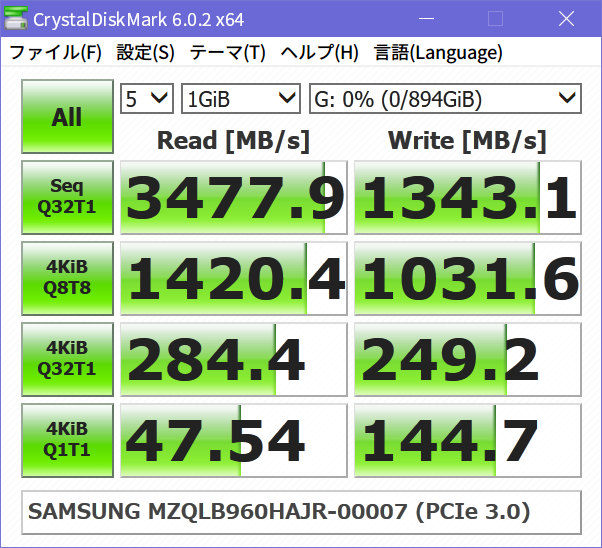Open the G: drive selection dropdown
Screen dimensions: 602x548
(445, 98)
